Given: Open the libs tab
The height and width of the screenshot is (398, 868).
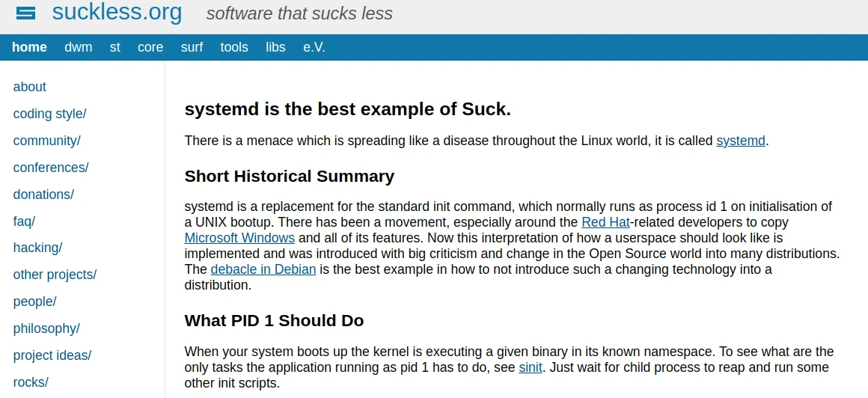Looking at the screenshot, I should (x=275, y=47).
